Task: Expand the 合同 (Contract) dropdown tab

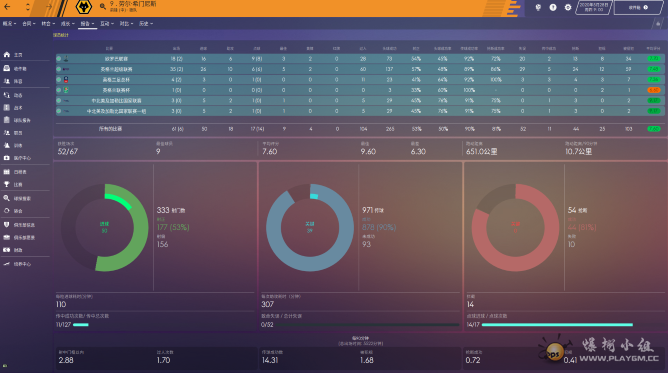Action: point(29,24)
